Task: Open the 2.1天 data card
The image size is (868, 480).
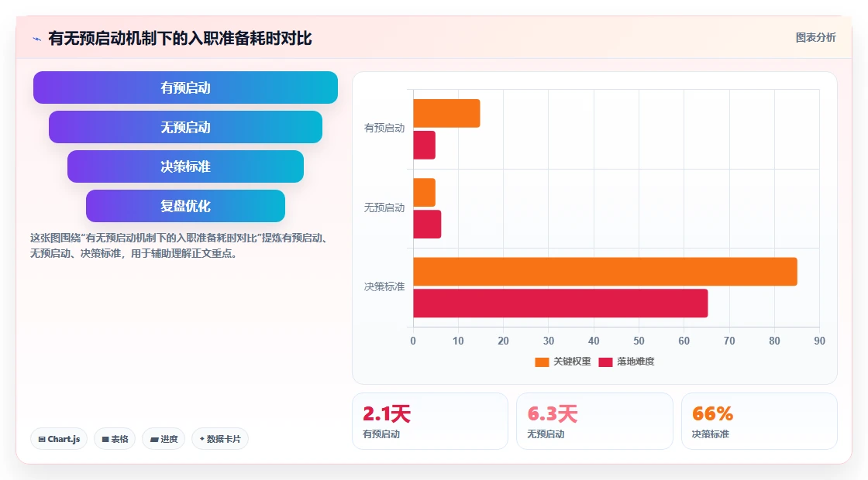Action: click(x=430, y=421)
